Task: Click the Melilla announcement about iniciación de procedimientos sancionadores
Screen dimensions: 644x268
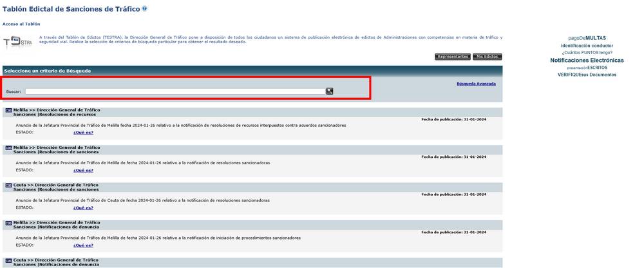Action: 158,238
